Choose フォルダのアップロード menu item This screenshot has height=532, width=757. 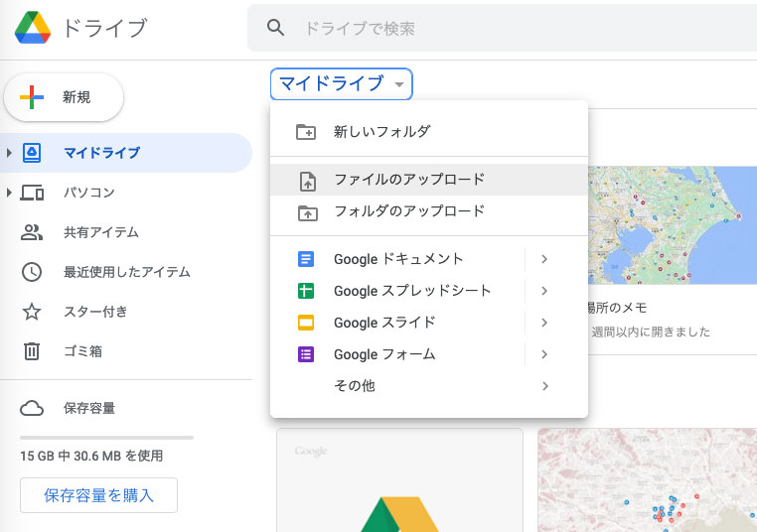(429, 211)
